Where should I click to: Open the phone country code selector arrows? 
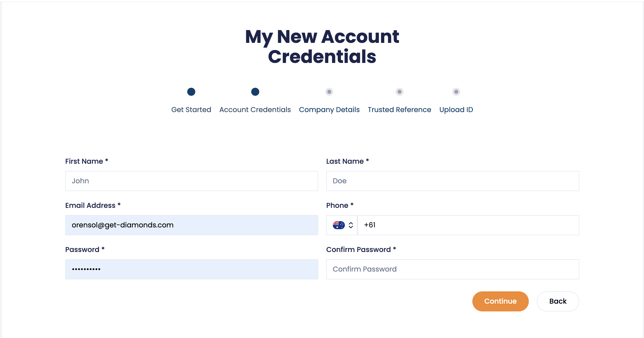coord(351,225)
